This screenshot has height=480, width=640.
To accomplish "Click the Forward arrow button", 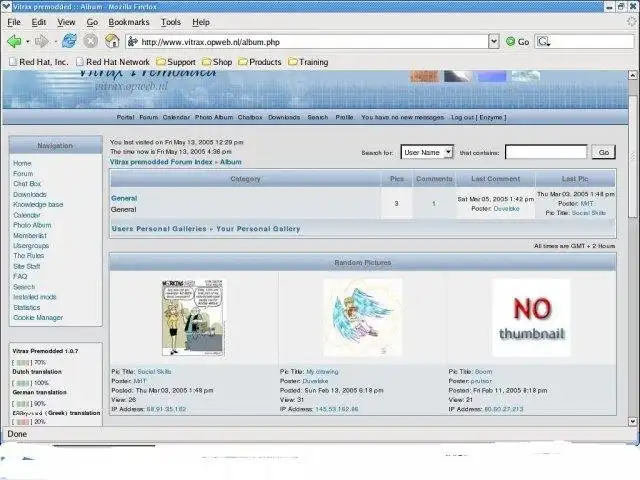I will (x=42, y=41).
